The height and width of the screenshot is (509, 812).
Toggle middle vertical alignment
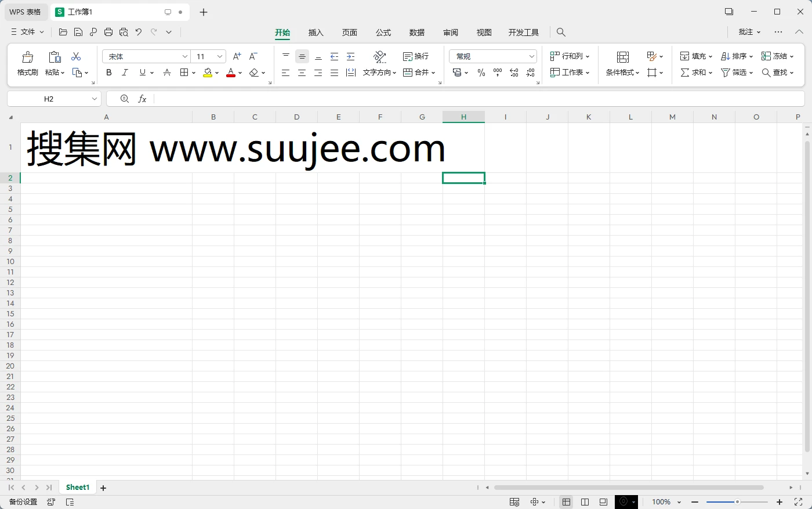point(302,56)
